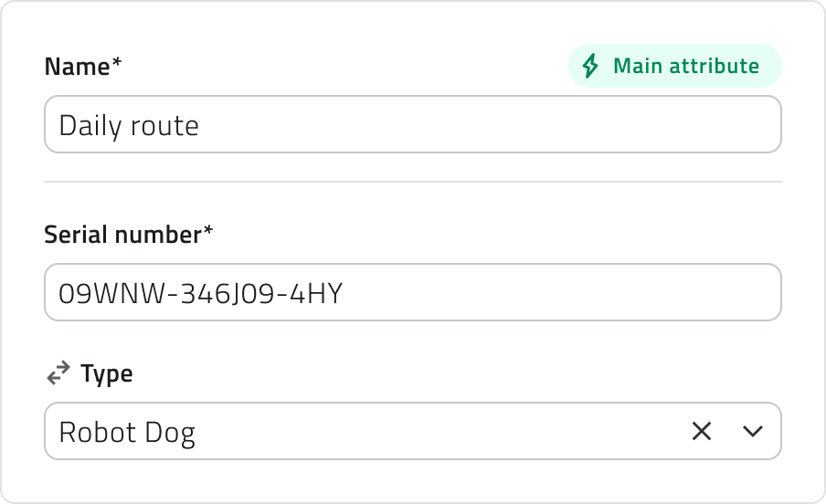Click the lightning bolt icon in the badge
The height and width of the screenshot is (504, 826).
[x=591, y=67]
